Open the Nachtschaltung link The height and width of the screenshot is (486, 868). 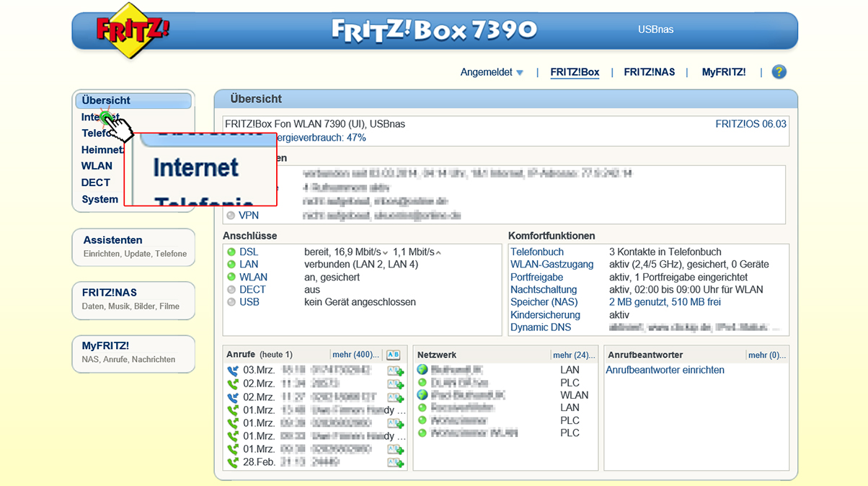coord(544,289)
